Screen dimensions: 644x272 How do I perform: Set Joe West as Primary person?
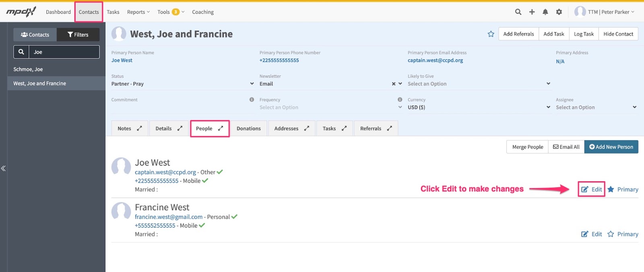tap(623, 189)
